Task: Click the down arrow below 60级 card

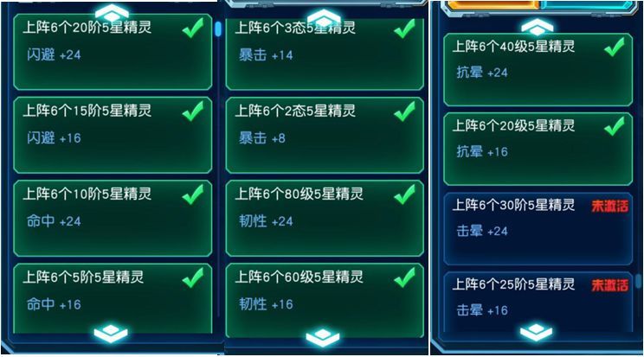Action: 323,336
